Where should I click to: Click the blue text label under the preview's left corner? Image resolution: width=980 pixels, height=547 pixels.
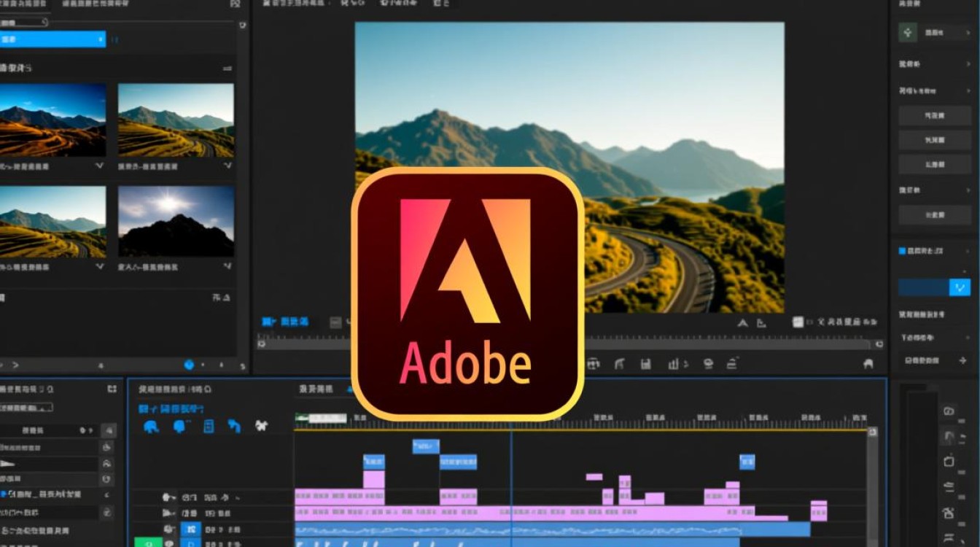(285, 322)
